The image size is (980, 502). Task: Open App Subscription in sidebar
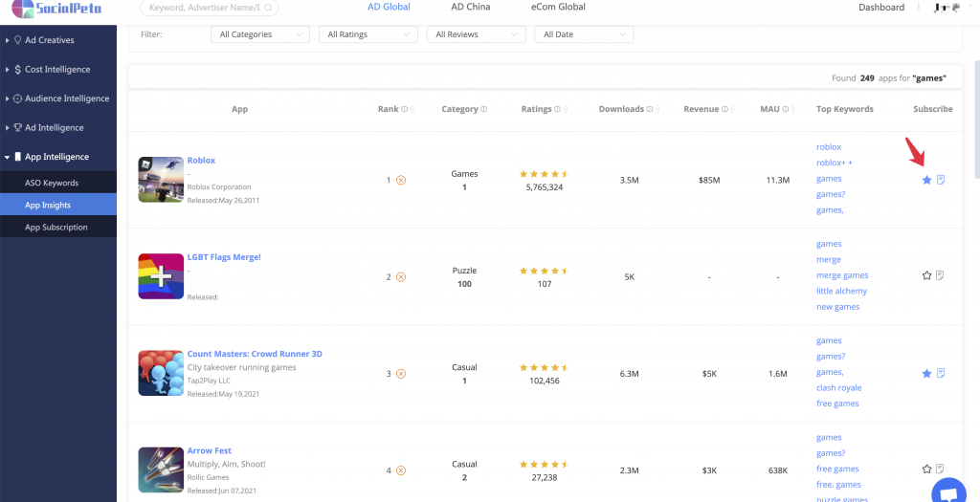coord(58,228)
